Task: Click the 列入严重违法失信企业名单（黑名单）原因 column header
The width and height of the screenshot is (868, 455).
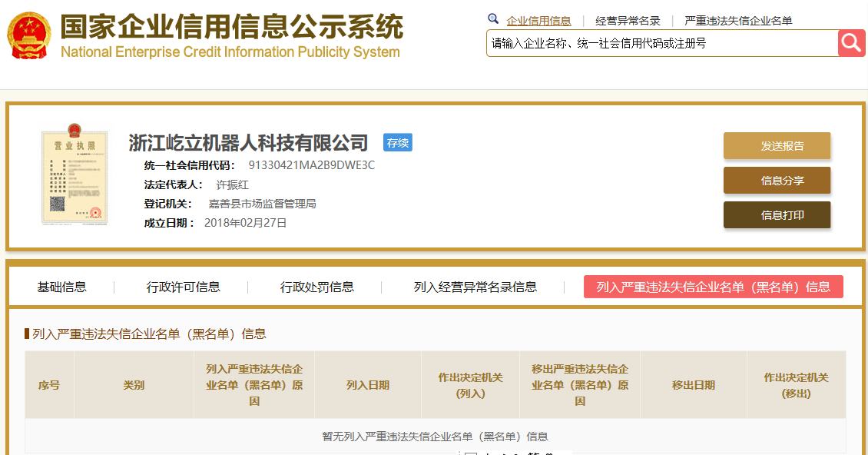Action: click(254, 385)
